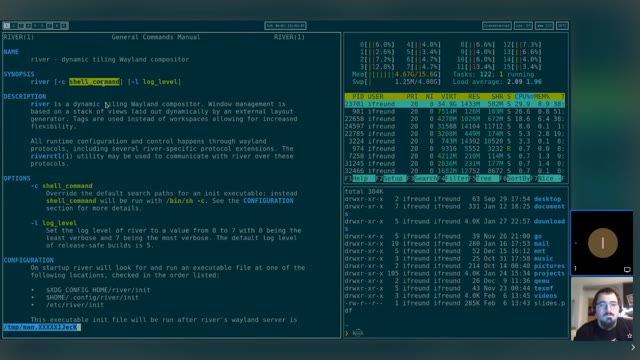Click the Disconnected network status module
Screen dimensions: 640x360
pyautogui.click(x=497, y=26)
